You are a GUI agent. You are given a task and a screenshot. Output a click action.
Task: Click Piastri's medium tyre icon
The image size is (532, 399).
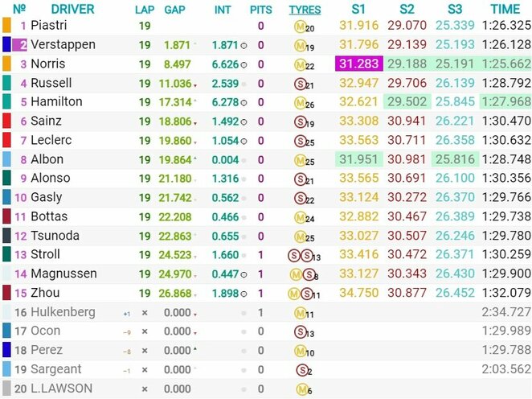pos(299,26)
